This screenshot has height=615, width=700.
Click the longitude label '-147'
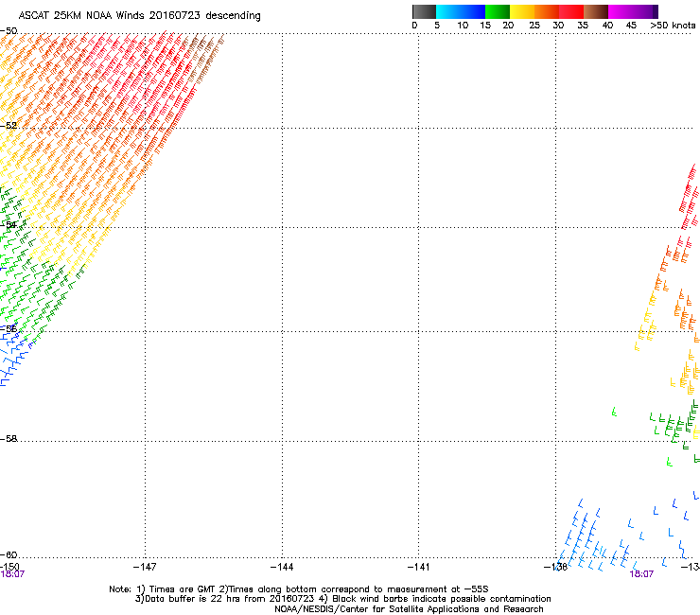145,567
